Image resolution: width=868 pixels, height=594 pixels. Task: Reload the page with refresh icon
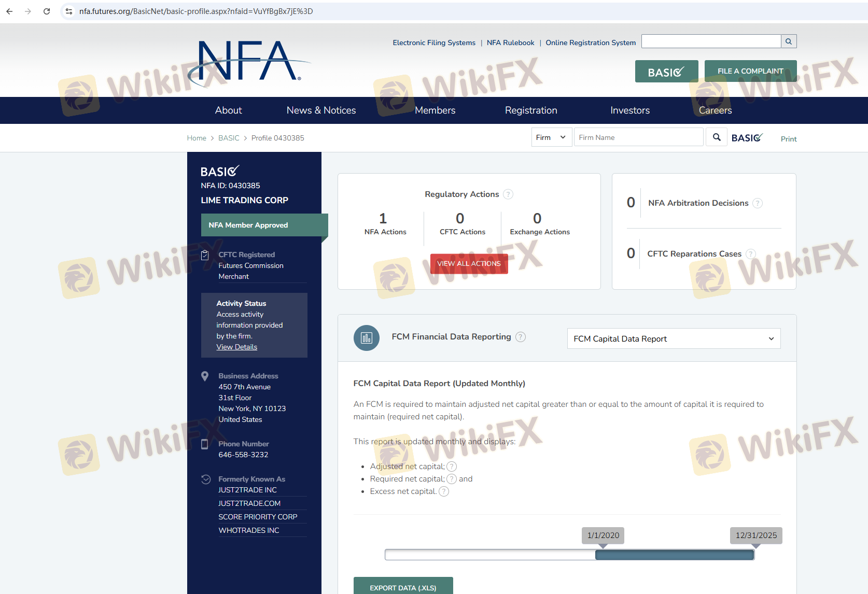pos(47,11)
